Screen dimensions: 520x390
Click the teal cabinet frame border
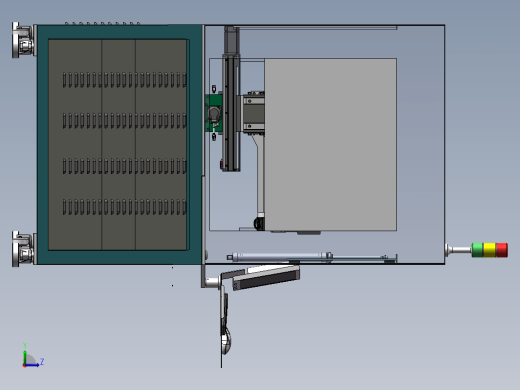[x=118, y=32]
